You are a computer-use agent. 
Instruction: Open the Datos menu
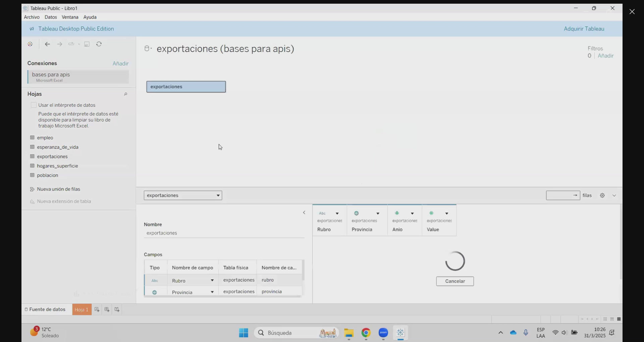pyautogui.click(x=51, y=17)
